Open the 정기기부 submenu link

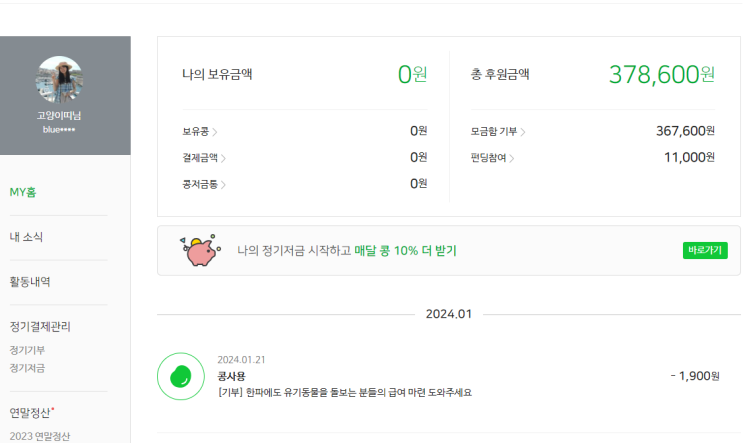27,350
